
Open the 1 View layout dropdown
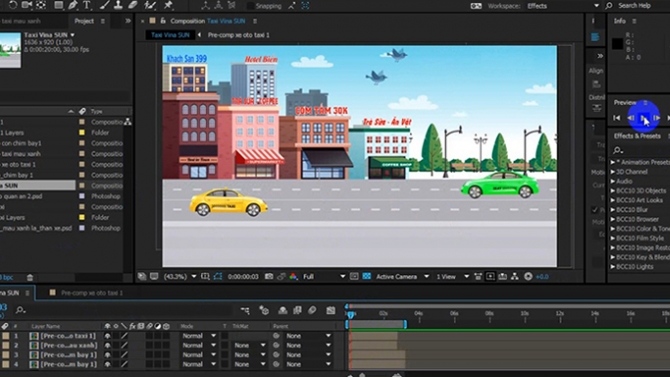click(452, 277)
